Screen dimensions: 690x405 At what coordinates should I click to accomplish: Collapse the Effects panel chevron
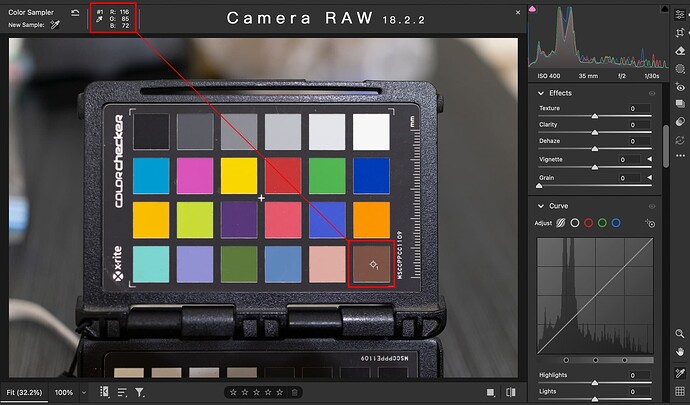541,93
